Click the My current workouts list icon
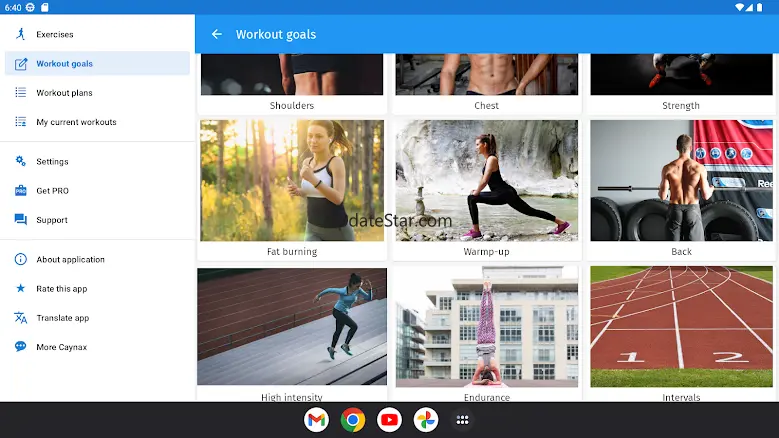The image size is (779, 438). (20, 122)
